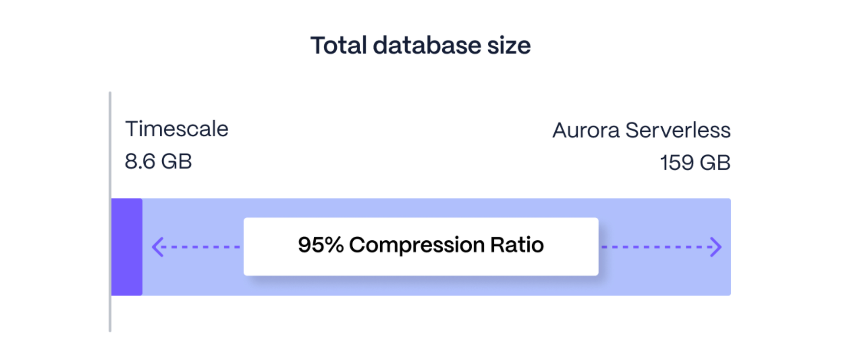Click the "95%" figure in the box
This screenshot has width=868, height=358.
pos(321,245)
